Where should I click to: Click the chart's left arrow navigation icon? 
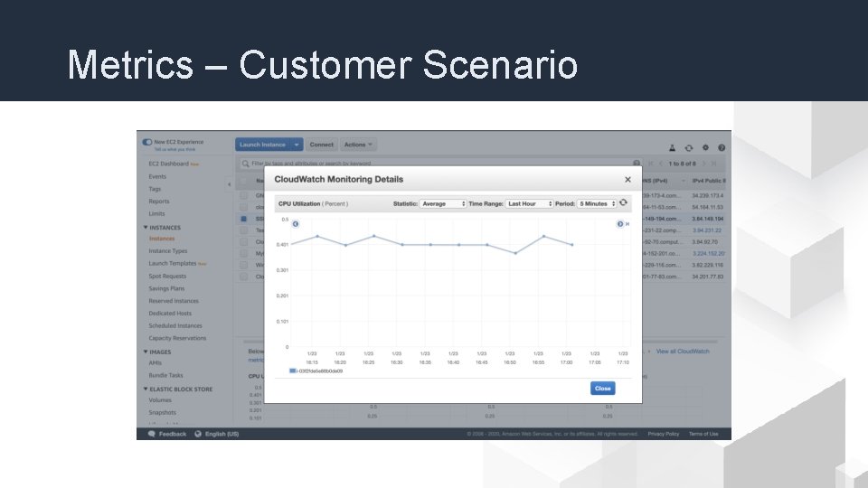(296, 224)
